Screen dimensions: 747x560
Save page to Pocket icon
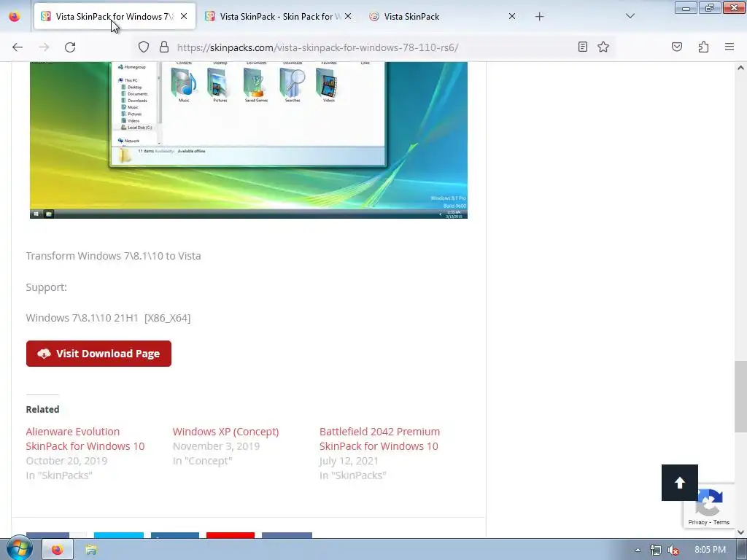[676, 47]
